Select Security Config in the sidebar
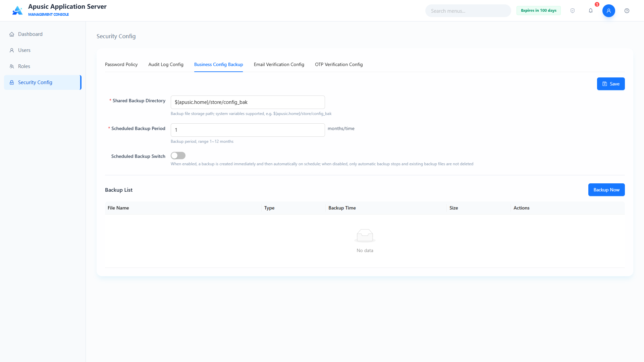 pyautogui.click(x=43, y=82)
